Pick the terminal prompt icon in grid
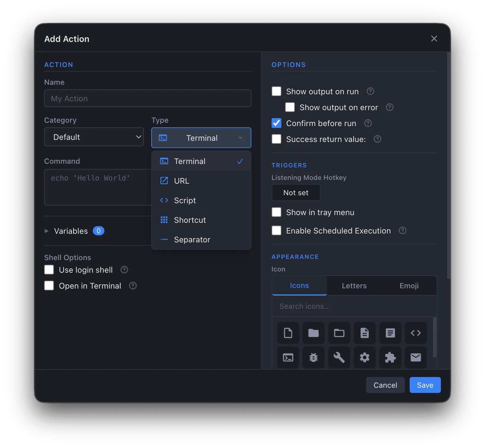The height and width of the screenshot is (448, 485). point(288,357)
